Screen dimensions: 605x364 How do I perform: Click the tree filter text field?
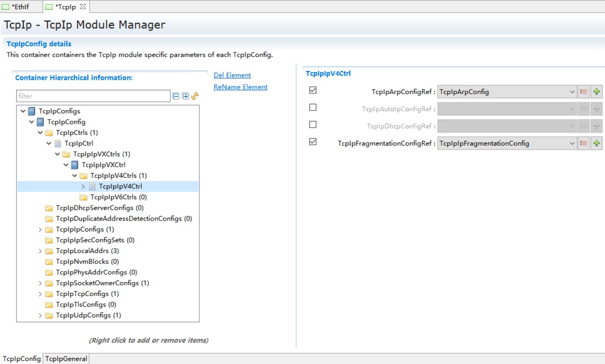[93, 96]
